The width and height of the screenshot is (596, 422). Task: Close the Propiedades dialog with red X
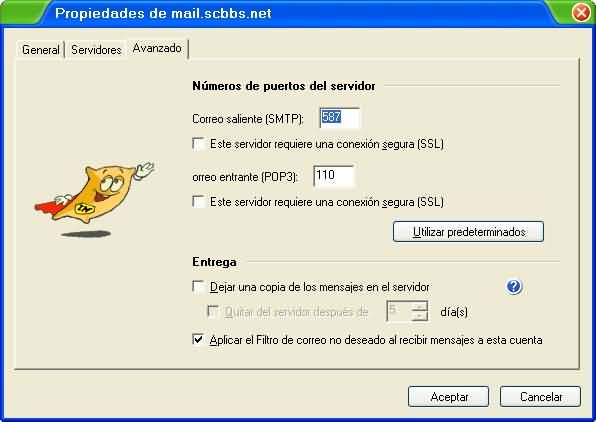[x=581, y=13]
